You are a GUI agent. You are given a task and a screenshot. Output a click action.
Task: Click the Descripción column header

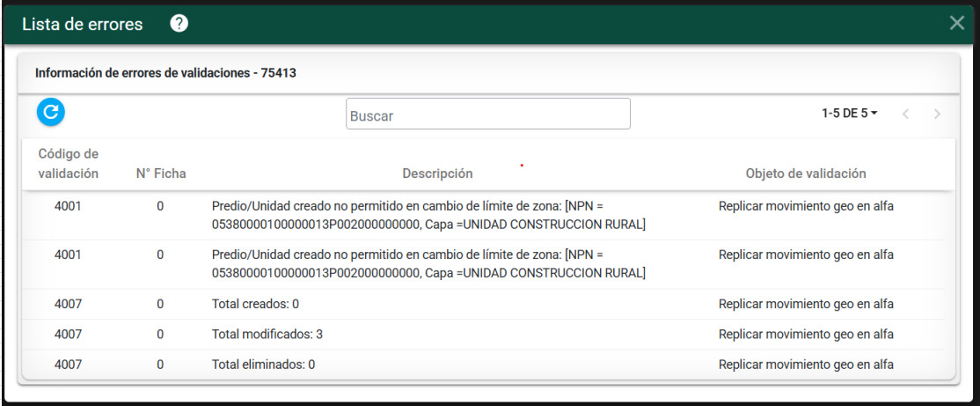[x=437, y=173]
